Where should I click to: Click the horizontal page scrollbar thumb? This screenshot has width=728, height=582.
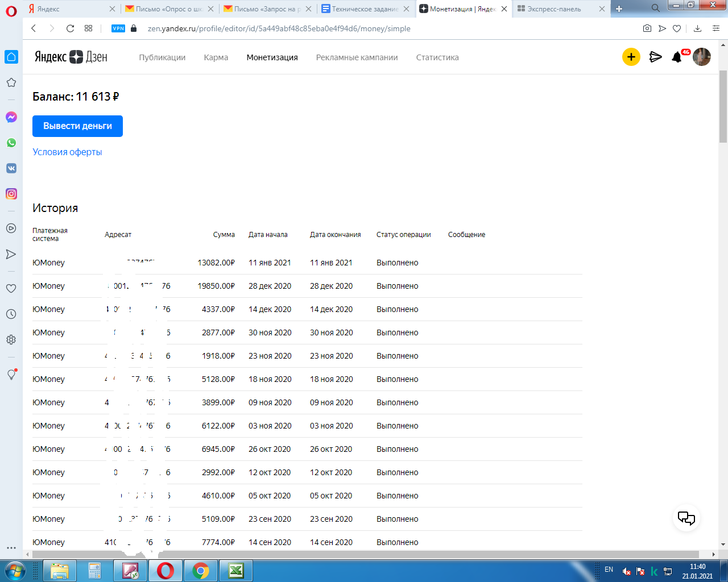click(x=365, y=554)
